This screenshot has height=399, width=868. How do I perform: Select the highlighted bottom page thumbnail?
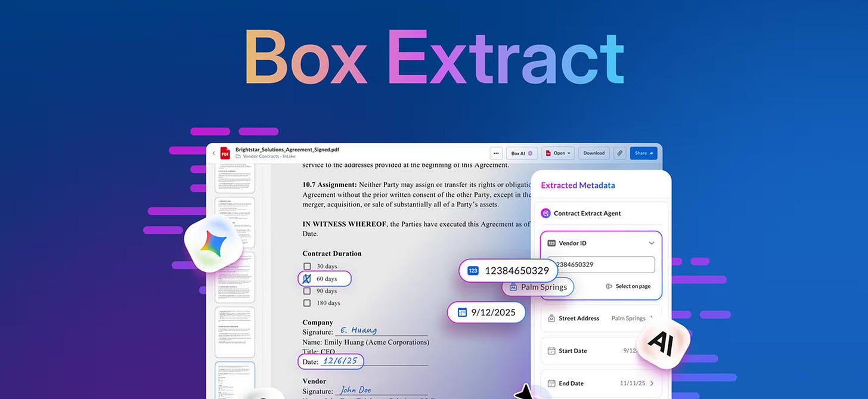[235, 380]
